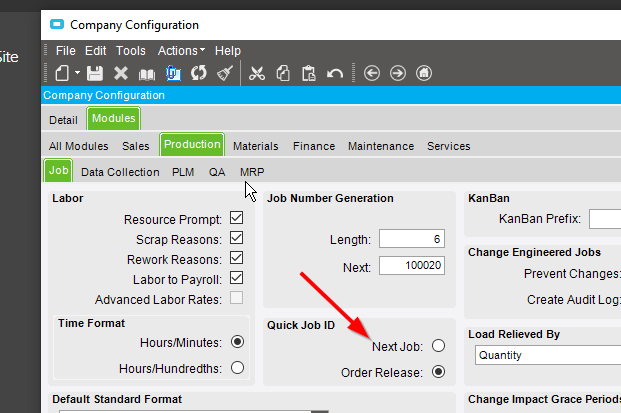
Task: Open the Services tab
Action: point(449,146)
